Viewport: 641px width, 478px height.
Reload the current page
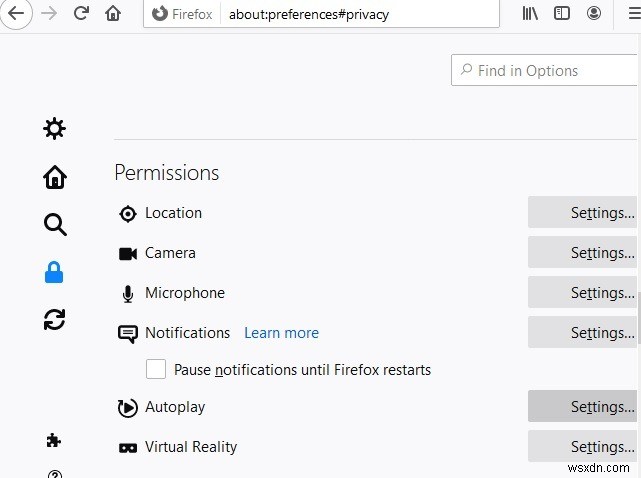(x=82, y=14)
